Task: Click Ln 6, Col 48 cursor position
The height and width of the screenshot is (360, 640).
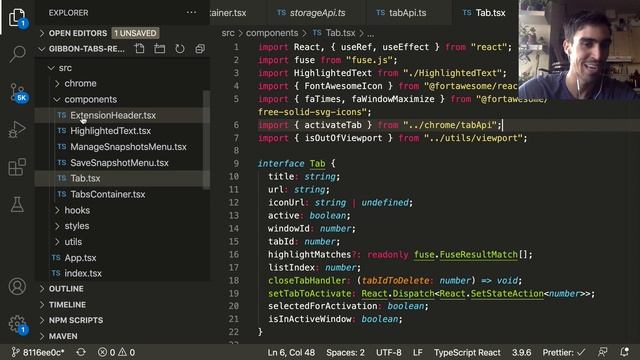Action: coord(291,352)
